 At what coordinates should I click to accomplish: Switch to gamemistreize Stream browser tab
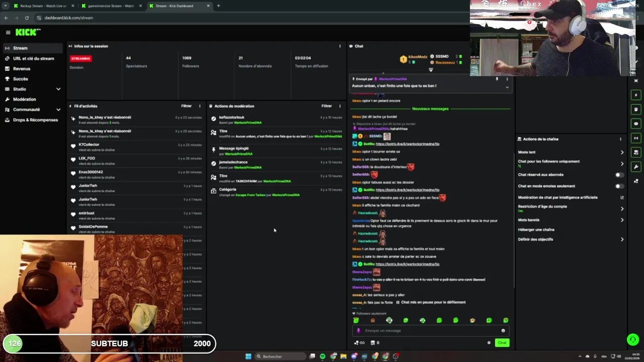(x=110, y=6)
